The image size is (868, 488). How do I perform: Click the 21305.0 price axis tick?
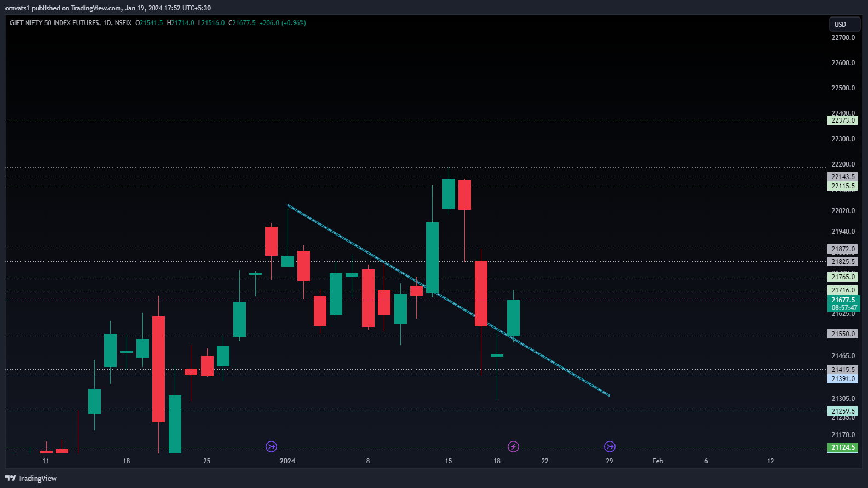click(843, 399)
